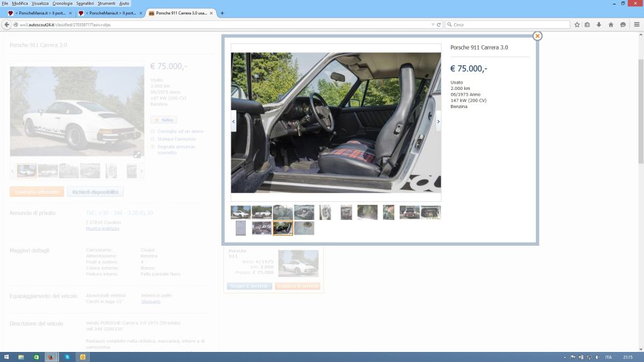Open Skype from the taskbar
This screenshot has height=362, width=644.
pos(67,357)
